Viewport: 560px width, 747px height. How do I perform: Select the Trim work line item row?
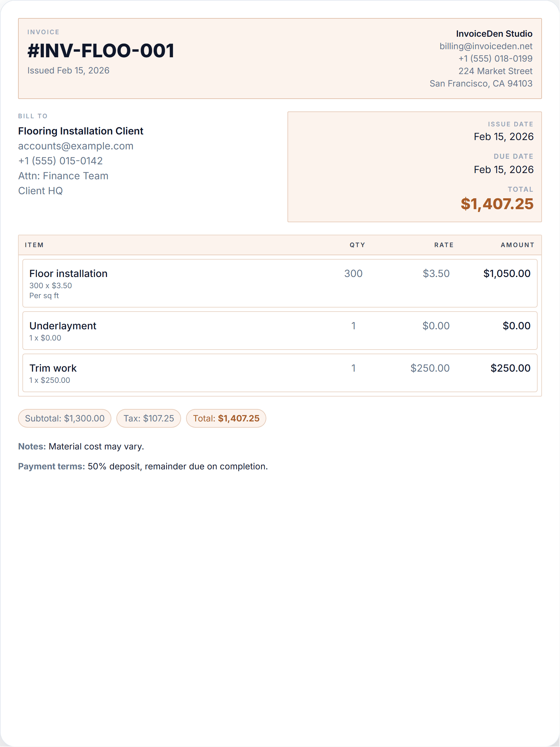[280, 373]
